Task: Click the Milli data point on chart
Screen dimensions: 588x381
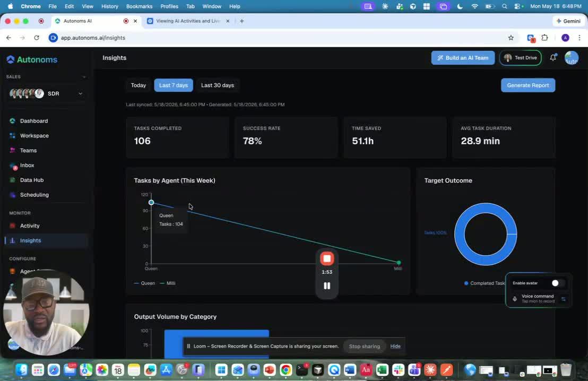Action: click(x=399, y=263)
